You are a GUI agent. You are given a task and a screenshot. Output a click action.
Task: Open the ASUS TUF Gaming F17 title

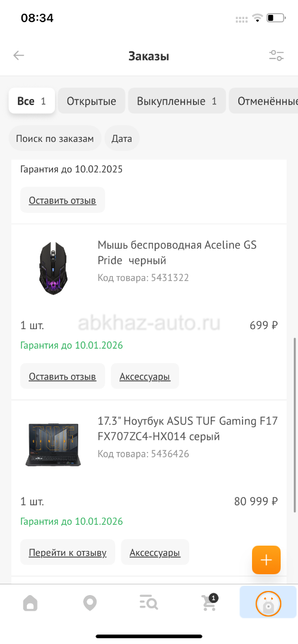tap(188, 428)
